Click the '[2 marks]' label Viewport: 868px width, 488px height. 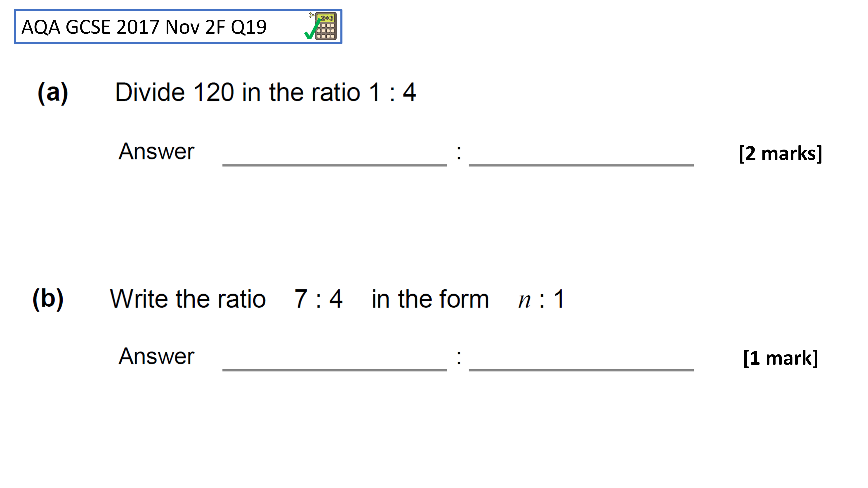[780, 154]
